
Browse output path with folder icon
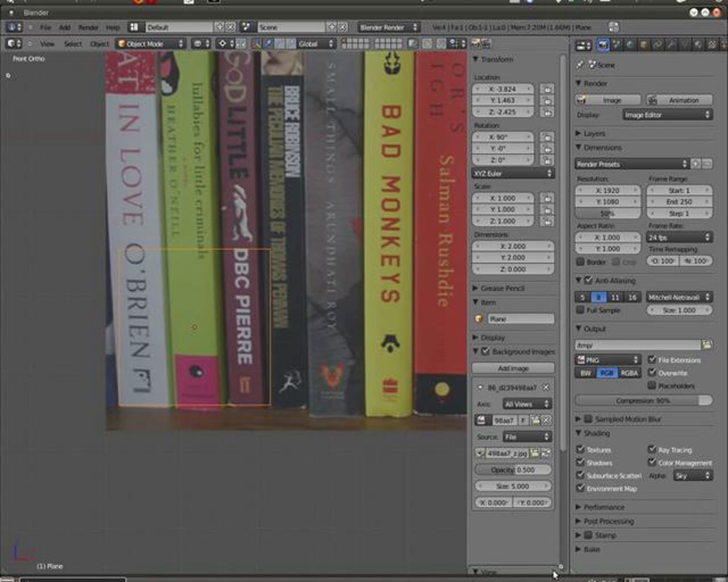coord(707,344)
